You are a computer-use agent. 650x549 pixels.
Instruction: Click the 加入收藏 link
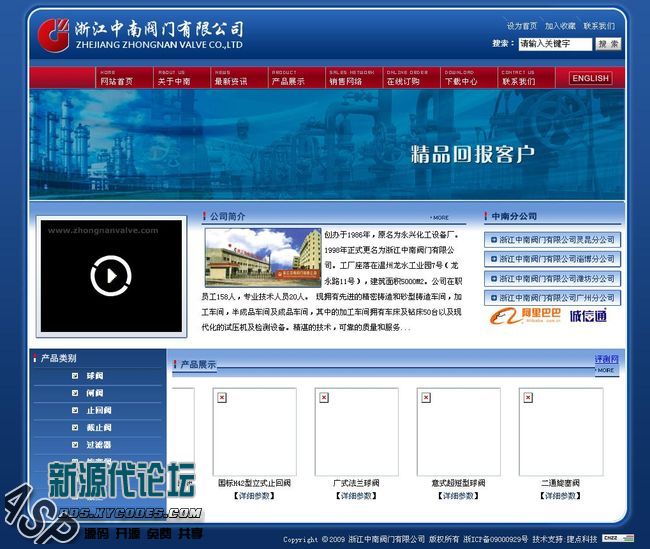pyautogui.click(x=560, y=26)
